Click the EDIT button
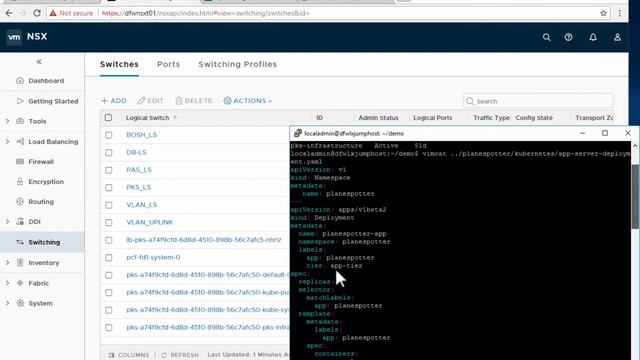This screenshot has height=360, width=640. [151, 100]
